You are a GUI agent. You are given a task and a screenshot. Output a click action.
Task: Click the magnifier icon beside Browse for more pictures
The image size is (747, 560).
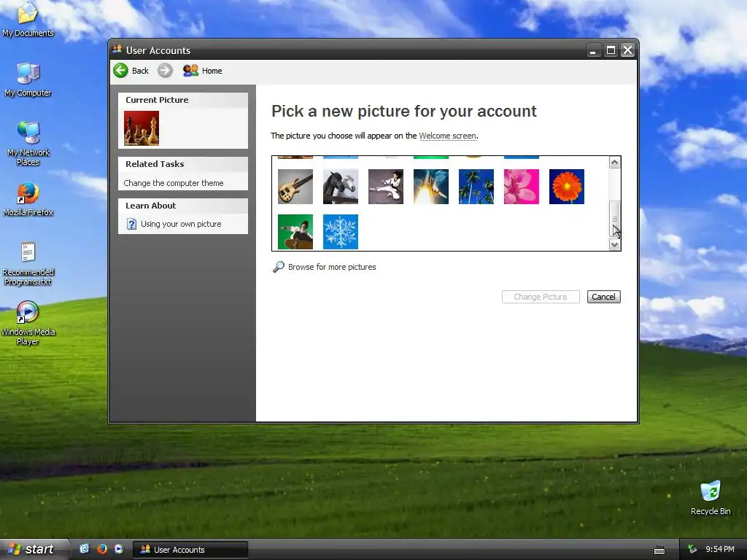278,267
